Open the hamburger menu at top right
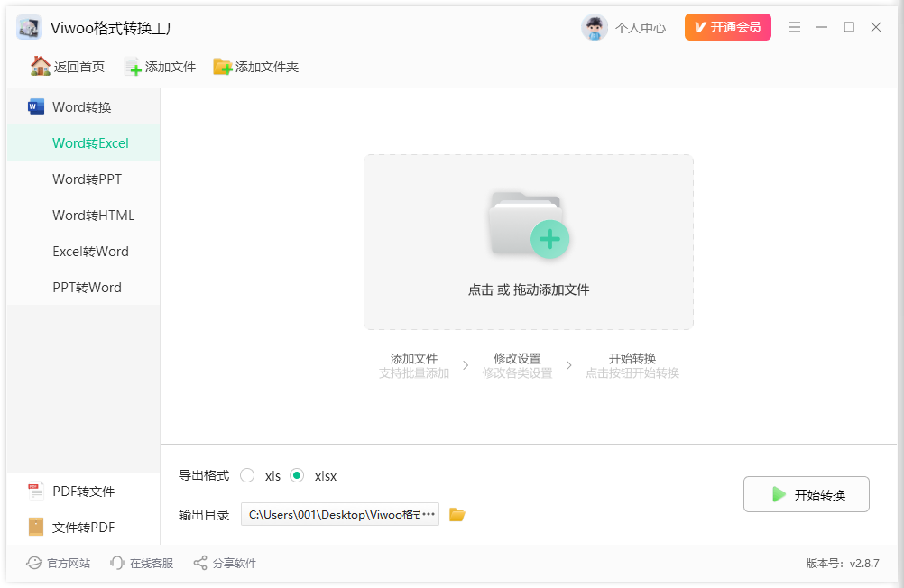Image resolution: width=904 pixels, height=588 pixels. (795, 27)
